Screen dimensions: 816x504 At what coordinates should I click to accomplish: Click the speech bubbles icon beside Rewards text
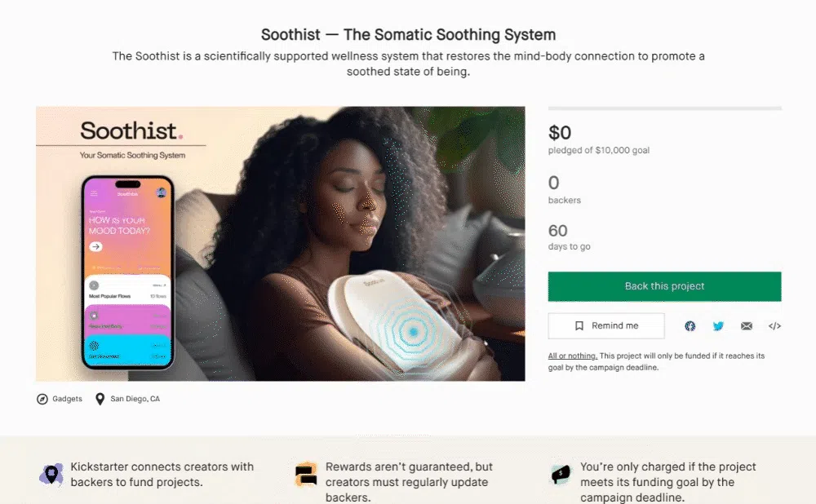[x=306, y=475]
